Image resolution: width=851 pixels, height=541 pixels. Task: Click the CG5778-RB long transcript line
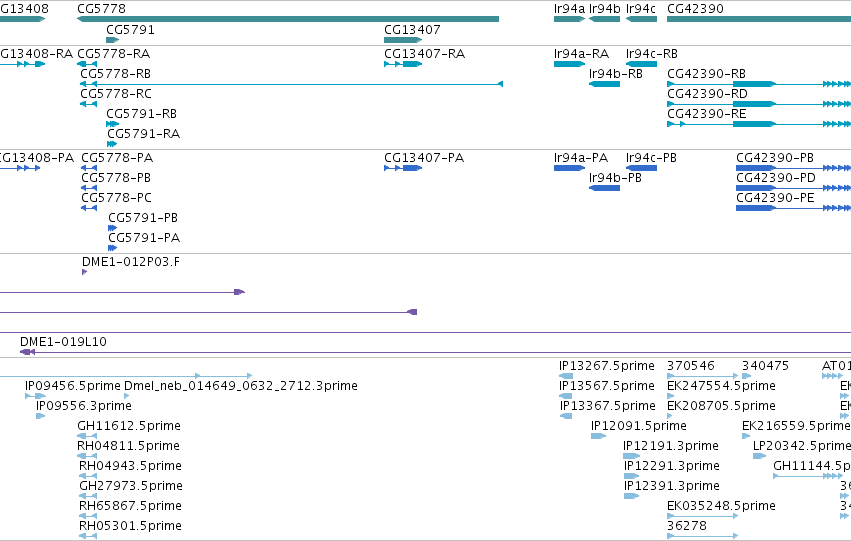coord(291,84)
